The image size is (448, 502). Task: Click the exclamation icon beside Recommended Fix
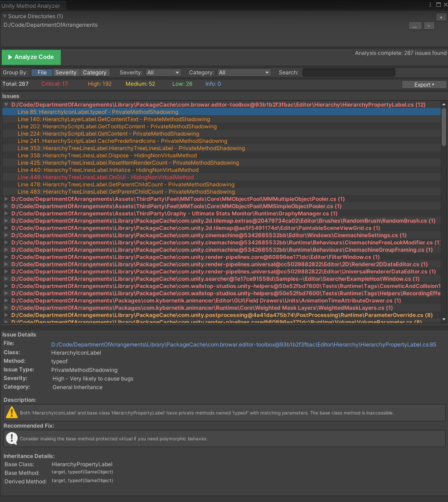[11, 438]
